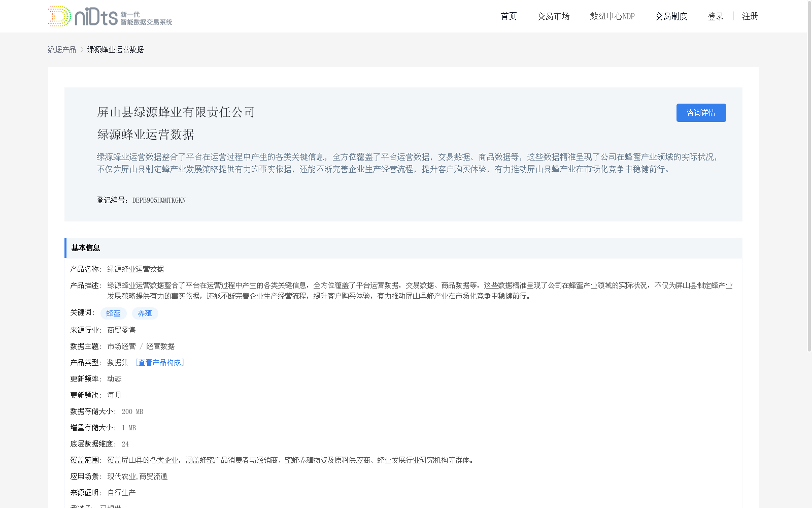Select the 养殖 keyword tag
Viewport: 812px width, 508px height.
coord(145,313)
